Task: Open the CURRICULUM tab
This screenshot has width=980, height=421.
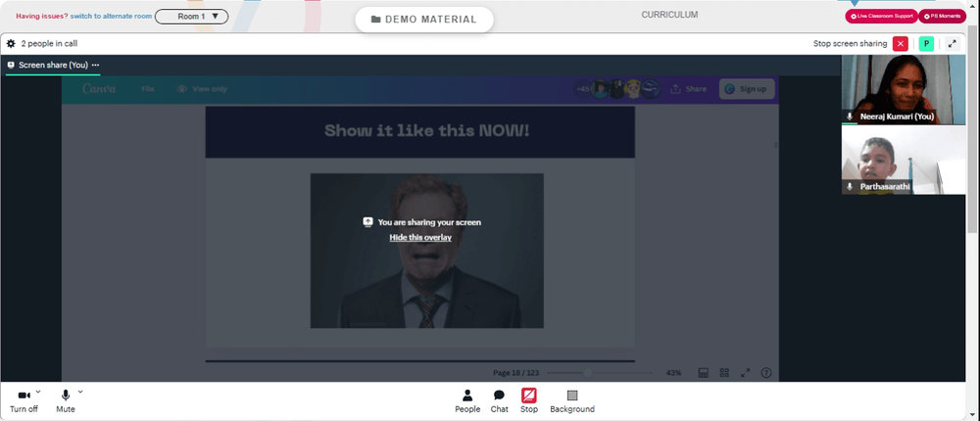Action: (669, 15)
